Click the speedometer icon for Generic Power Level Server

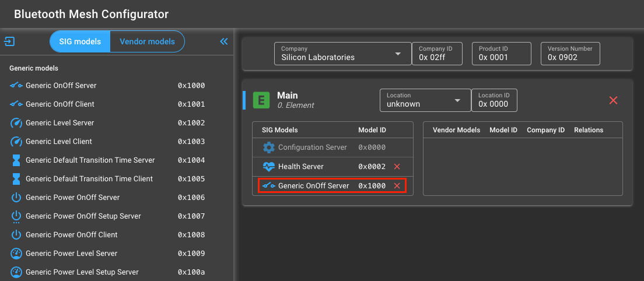[x=16, y=254]
